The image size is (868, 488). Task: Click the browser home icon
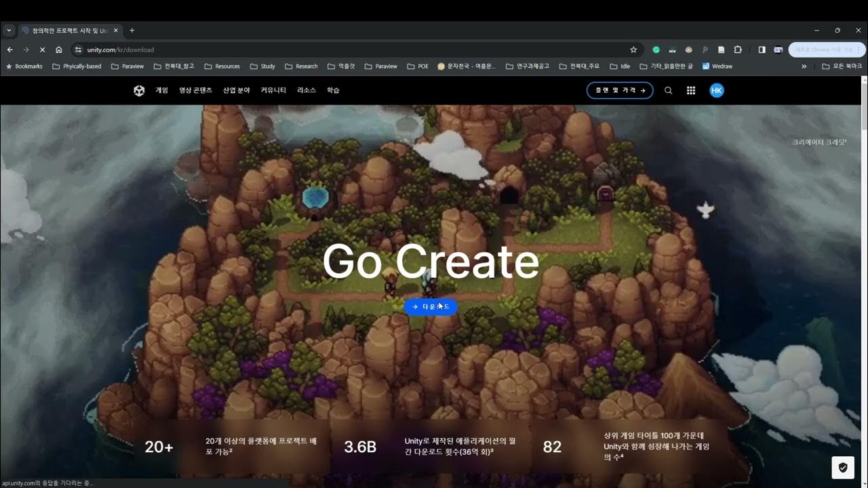(x=59, y=49)
